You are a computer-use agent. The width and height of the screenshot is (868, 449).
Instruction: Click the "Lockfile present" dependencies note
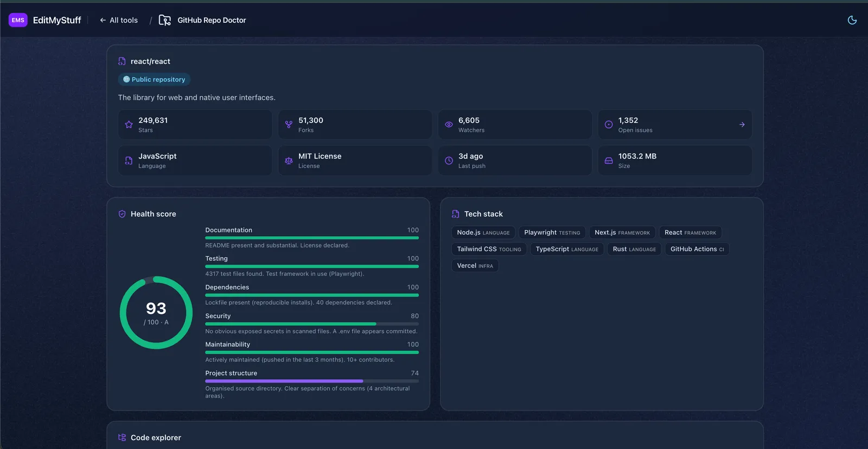(298, 302)
